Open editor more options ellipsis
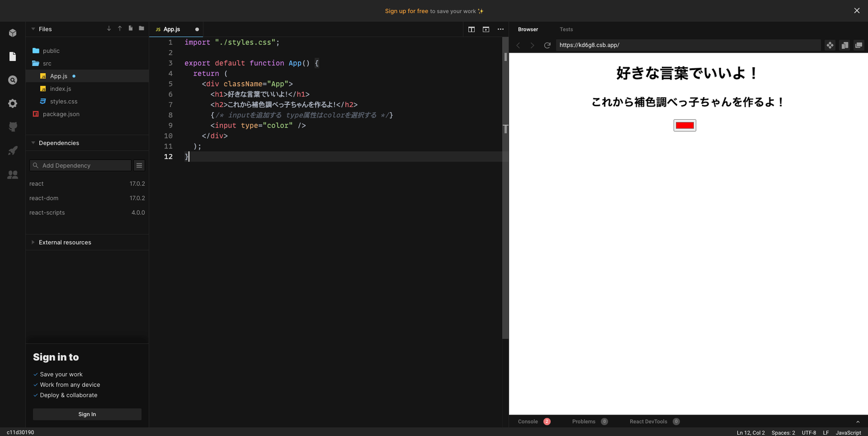 click(x=501, y=29)
